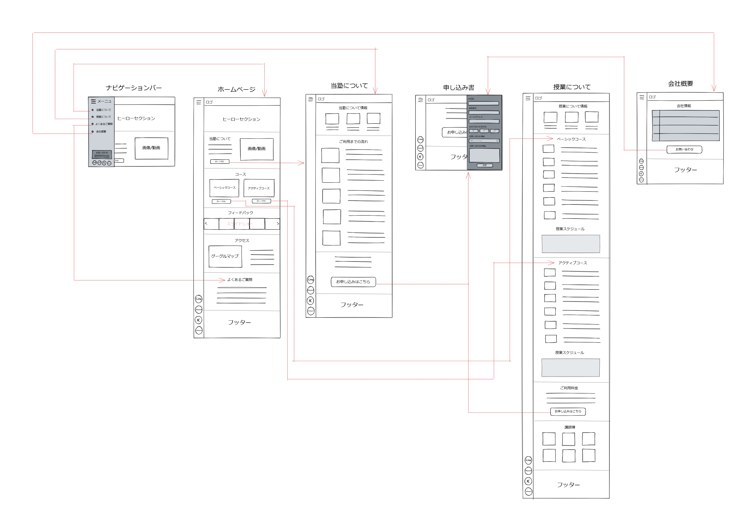The width and height of the screenshot is (756, 532).
Task: Open 月 dropdown in birthdate row
Action: (484, 131)
